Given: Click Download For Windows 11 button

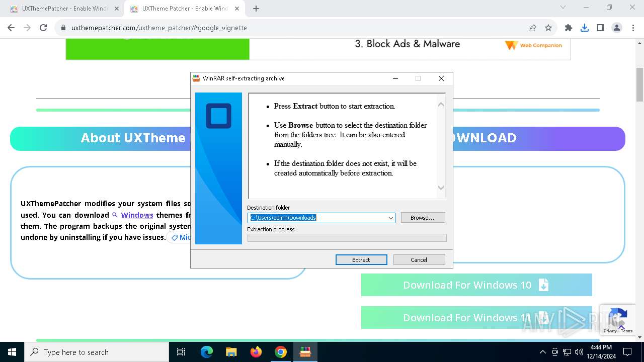Looking at the screenshot, I should point(476,318).
